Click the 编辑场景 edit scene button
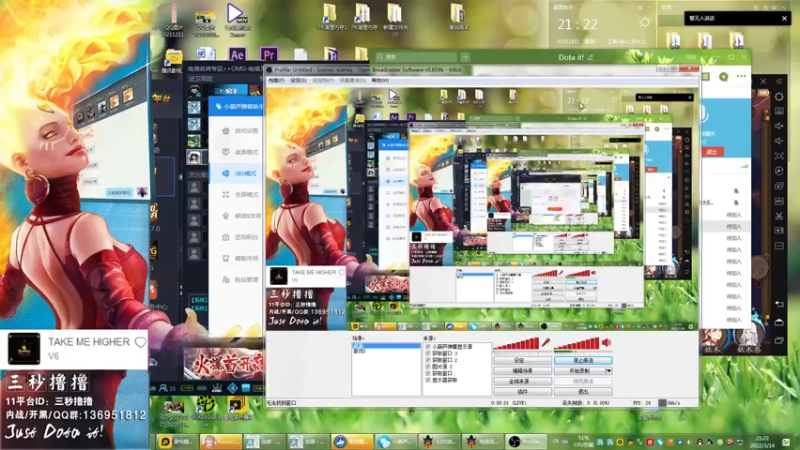The width and height of the screenshot is (800, 450). pyautogui.click(x=522, y=371)
